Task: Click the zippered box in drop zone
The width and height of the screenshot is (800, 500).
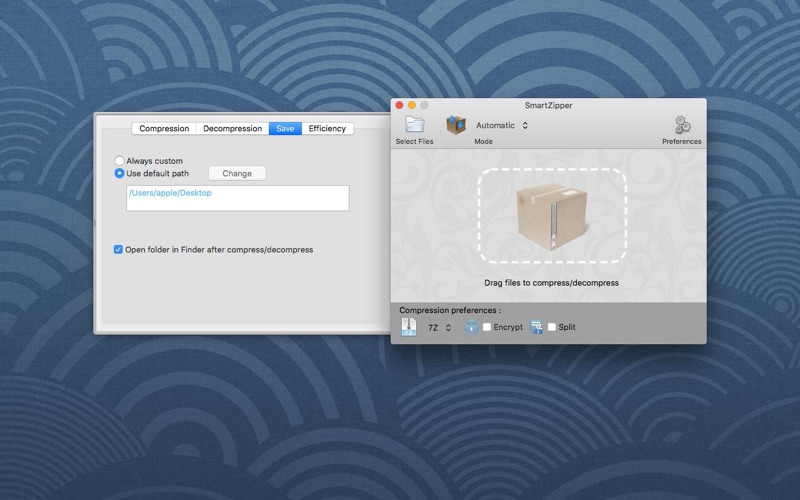Action: (552, 217)
